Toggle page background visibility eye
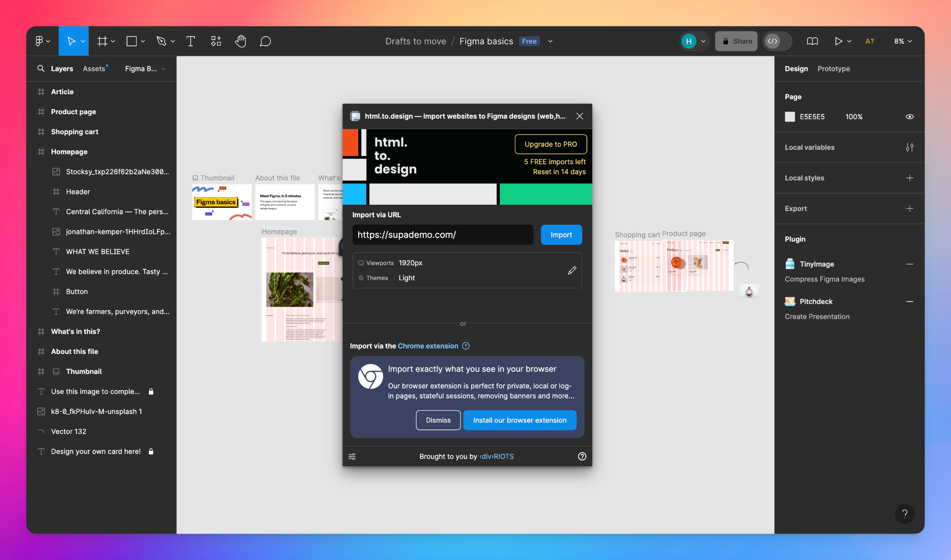The image size is (951, 560). click(x=910, y=117)
